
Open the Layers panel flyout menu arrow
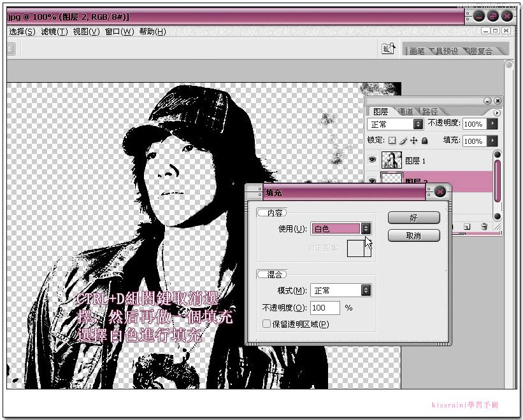click(x=497, y=113)
